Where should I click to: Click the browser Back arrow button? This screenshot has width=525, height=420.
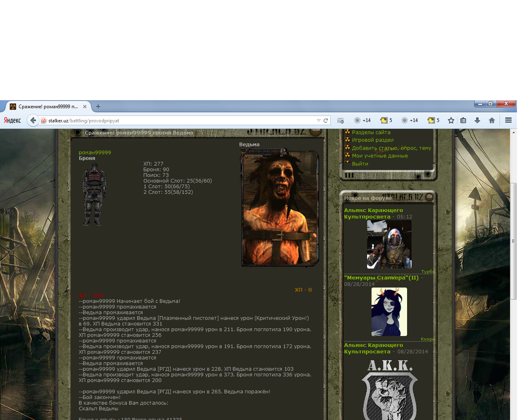pyautogui.click(x=33, y=120)
